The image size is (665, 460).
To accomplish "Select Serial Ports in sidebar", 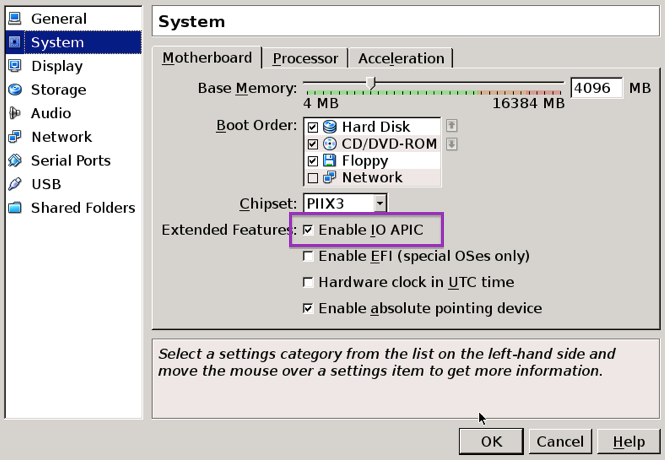I will pyautogui.click(x=70, y=160).
